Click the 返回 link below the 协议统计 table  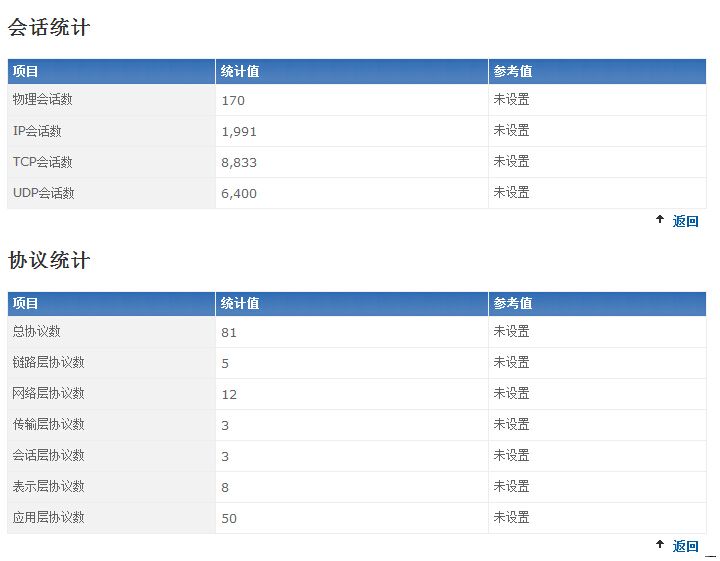tap(685, 546)
